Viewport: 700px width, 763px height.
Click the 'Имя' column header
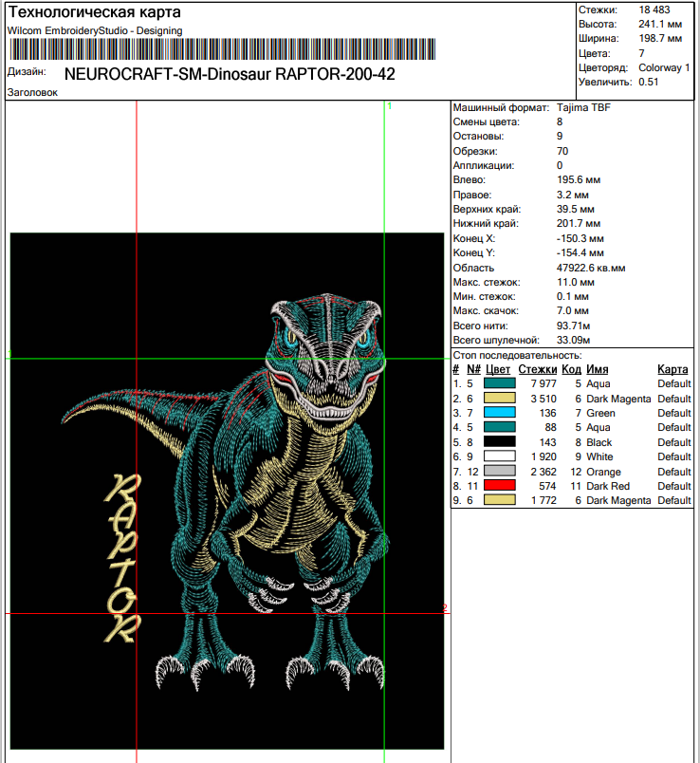597,370
